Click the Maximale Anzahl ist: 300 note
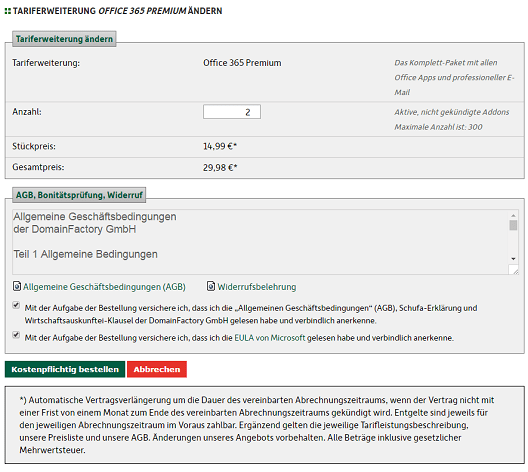The width and height of the screenshot is (528, 472). [x=438, y=127]
